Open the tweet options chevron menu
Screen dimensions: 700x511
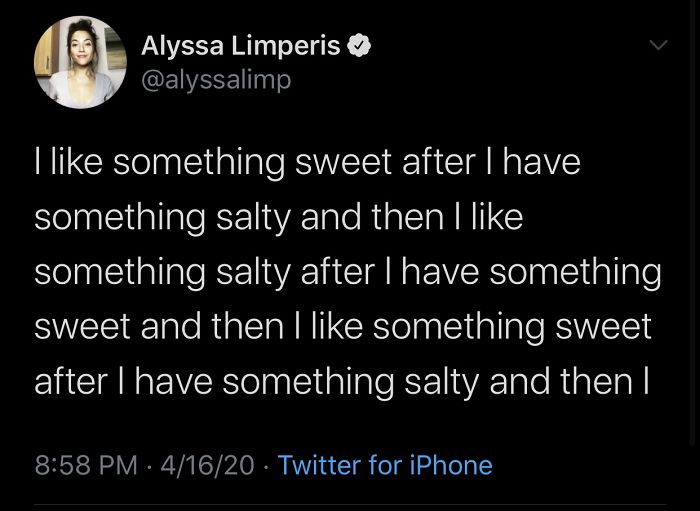pos(657,46)
